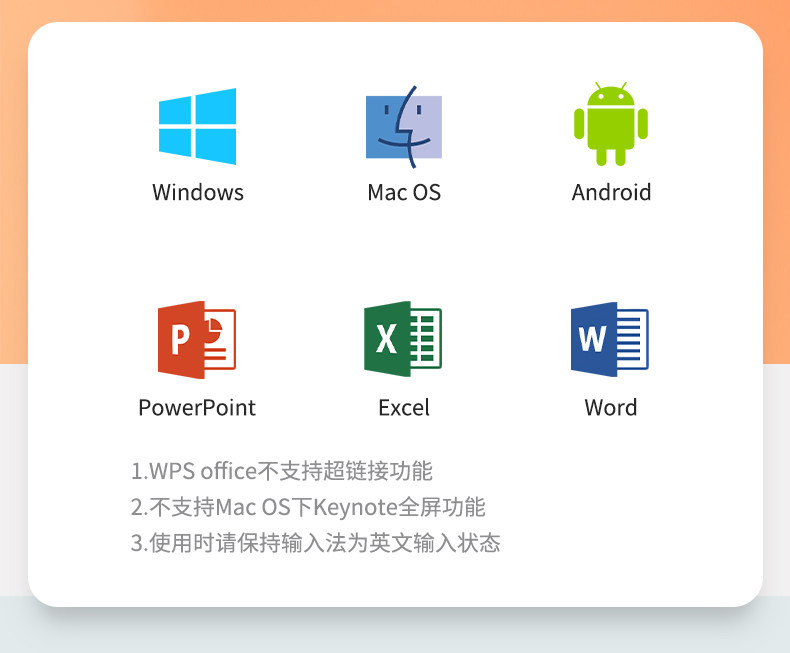Click the "Mac OS" label
The width and height of the screenshot is (790, 653).
click(x=404, y=192)
